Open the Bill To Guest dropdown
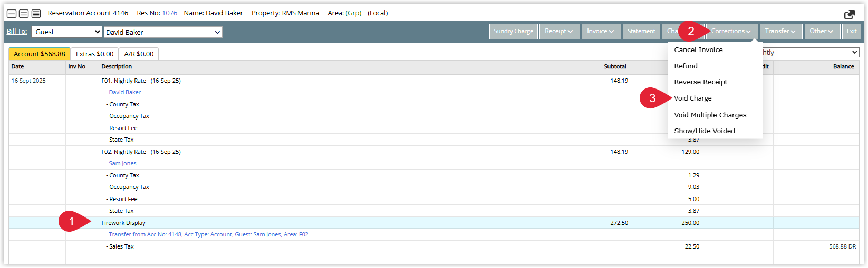Viewport: 868px width, 268px height. point(66,32)
